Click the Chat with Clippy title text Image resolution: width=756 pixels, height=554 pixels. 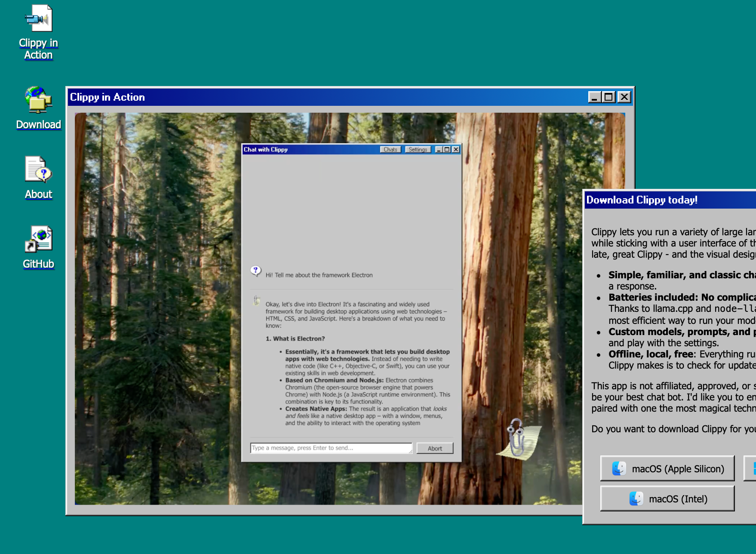(265, 150)
